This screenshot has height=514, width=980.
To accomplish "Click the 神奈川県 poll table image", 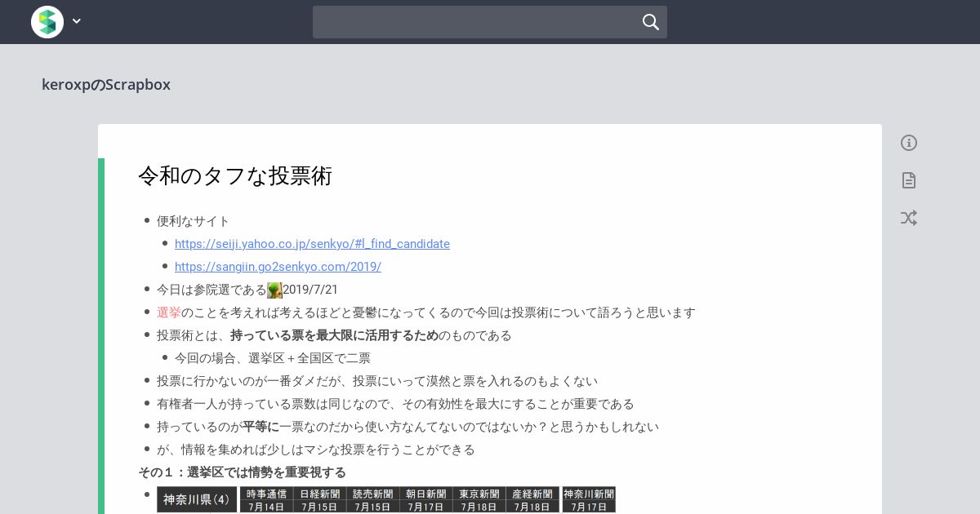I will 386,499.
